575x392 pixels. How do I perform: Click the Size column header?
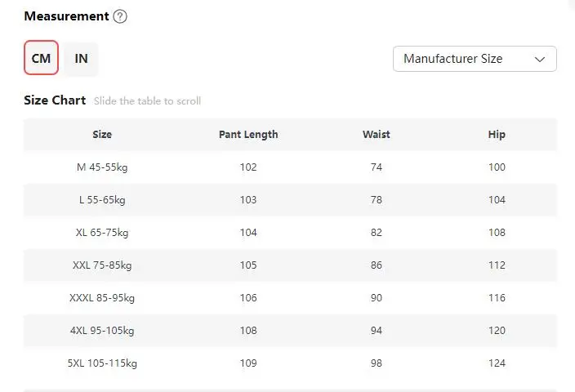102,135
